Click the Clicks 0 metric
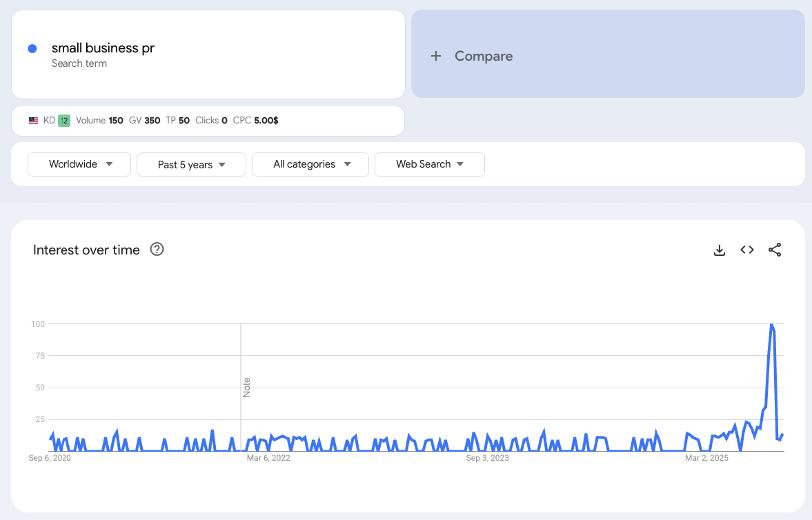The height and width of the screenshot is (520, 812). [211, 121]
